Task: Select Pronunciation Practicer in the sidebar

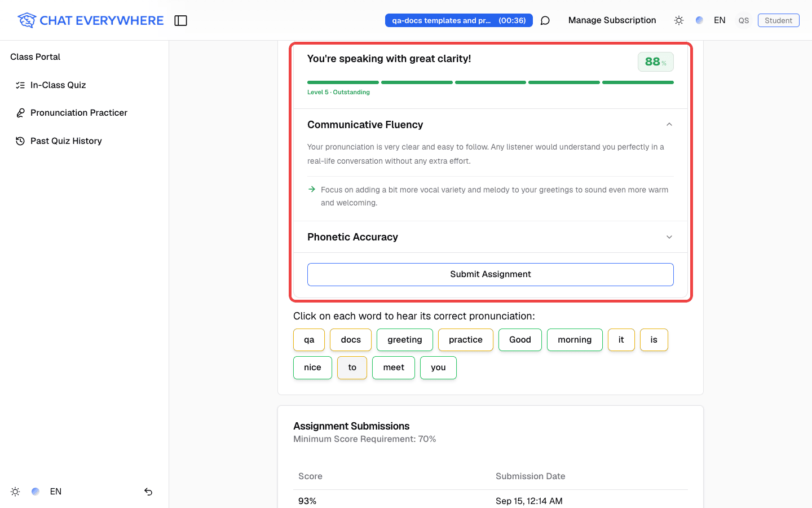Action: click(x=85, y=113)
